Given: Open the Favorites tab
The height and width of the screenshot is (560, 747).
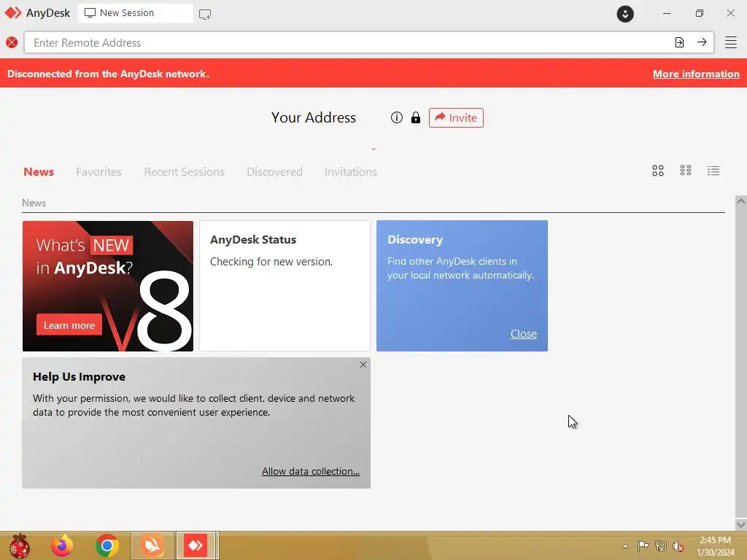Looking at the screenshot, I should (98, 172).
